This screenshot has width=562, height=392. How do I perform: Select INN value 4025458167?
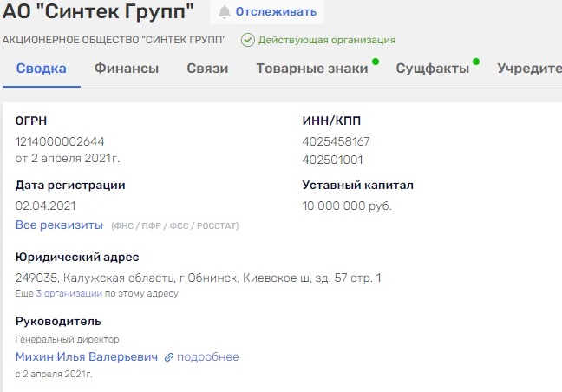[x=336, y=141]
